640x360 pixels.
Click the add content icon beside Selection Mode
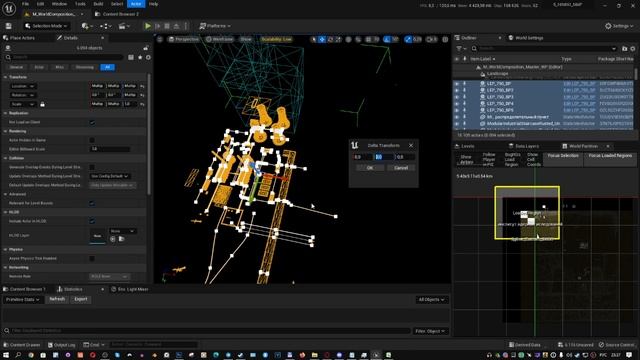click(x=86, y=26)
